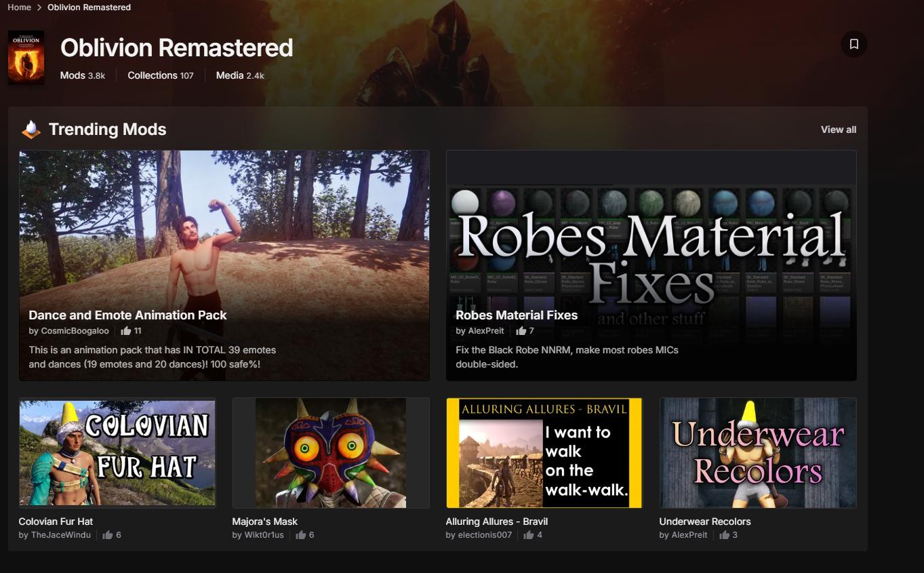
Task: Click the Colovian Fur Hat thumbnail
Action: coord(117,453)
